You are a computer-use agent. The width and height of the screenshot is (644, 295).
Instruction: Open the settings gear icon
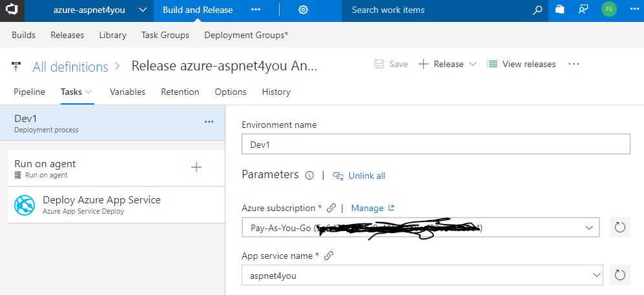point(303,10)
